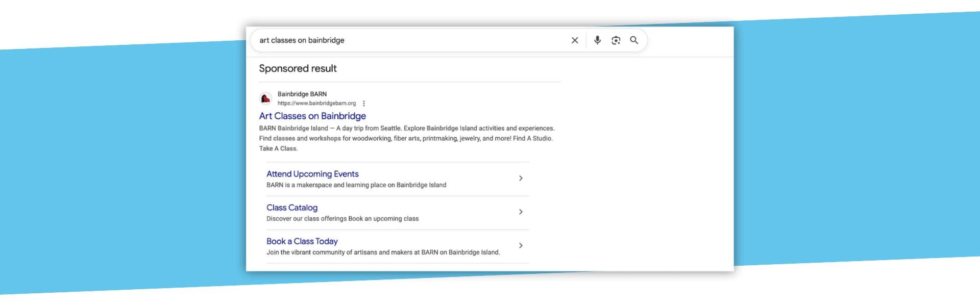Submit search with the magnifying glass icon
This screenshot has height=306, width=980.
click(x=634, y=40)
